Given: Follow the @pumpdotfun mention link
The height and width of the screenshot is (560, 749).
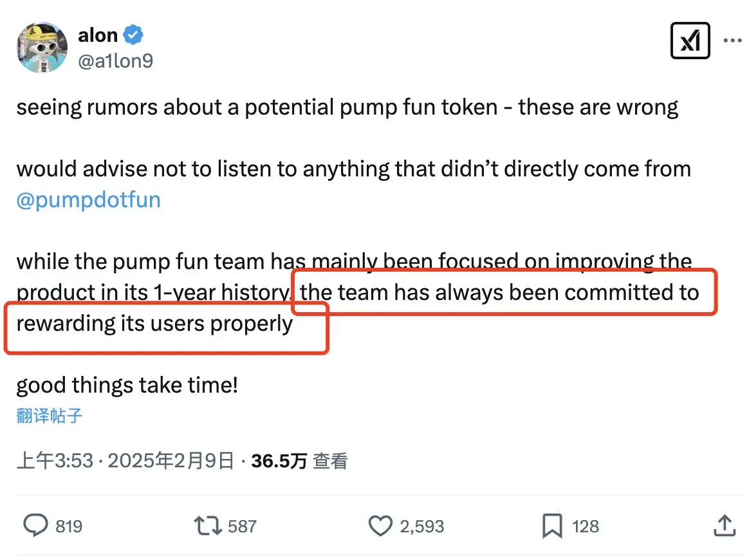Looking at the screenshot, I should (88, 200).
